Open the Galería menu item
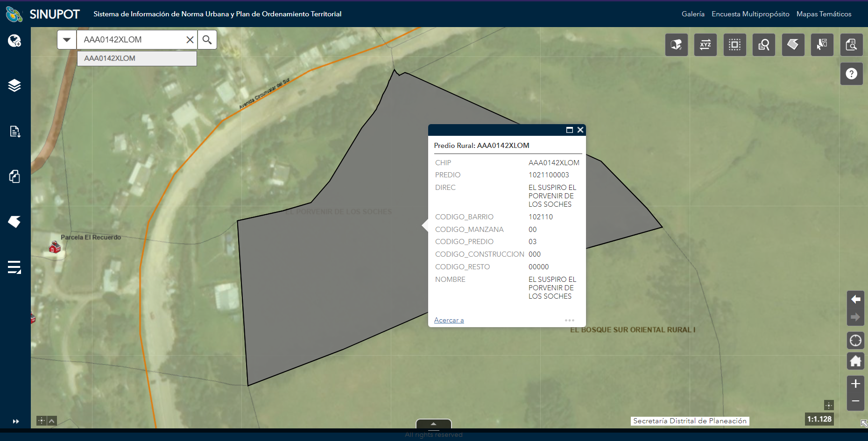 coord(693,14)
